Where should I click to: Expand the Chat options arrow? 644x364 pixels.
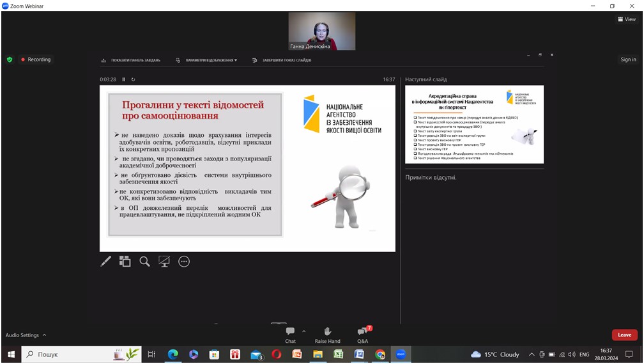tap(303, 331)
